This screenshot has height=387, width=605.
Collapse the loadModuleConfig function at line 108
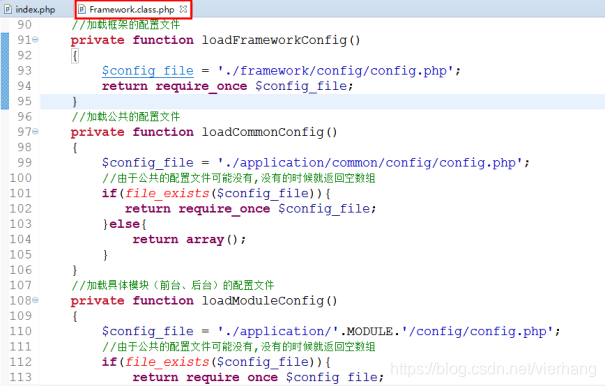(x=35, y=300)
